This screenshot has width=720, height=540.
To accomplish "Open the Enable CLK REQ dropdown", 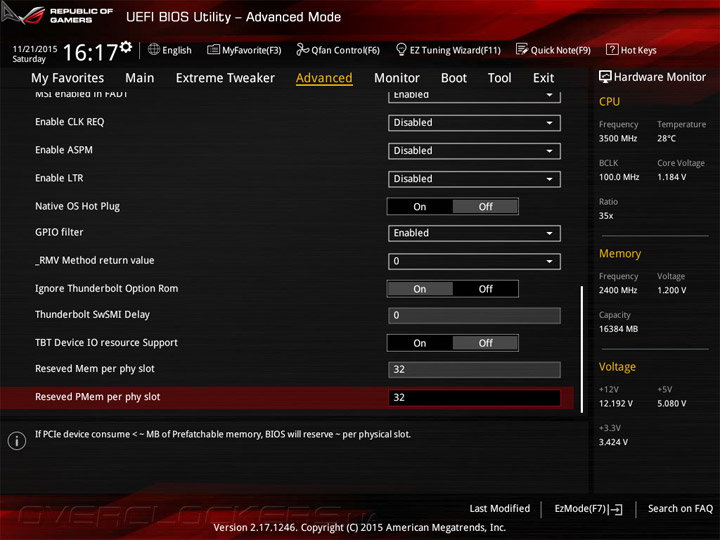I will pyautogui.click(x=474, y=123).
